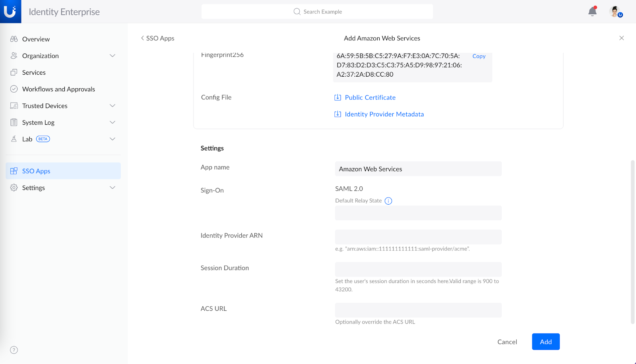Click the Trusted Devices icon

click(x=14, y=106)
